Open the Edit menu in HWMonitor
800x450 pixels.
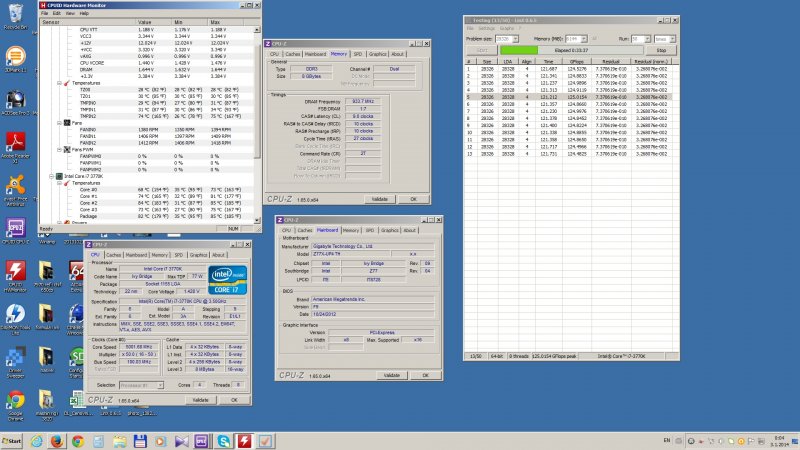[57, 13]
